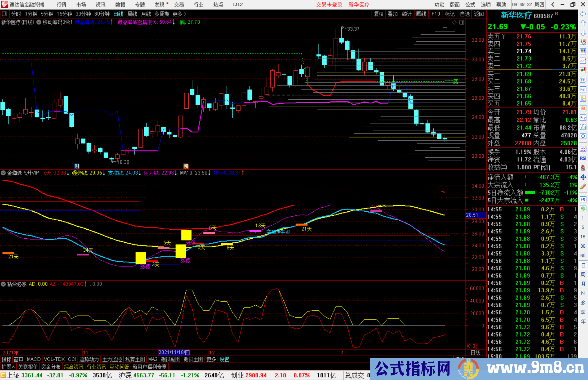
Task: Toggle the panel icon at main chart top-right
Action: pos(462,22)
